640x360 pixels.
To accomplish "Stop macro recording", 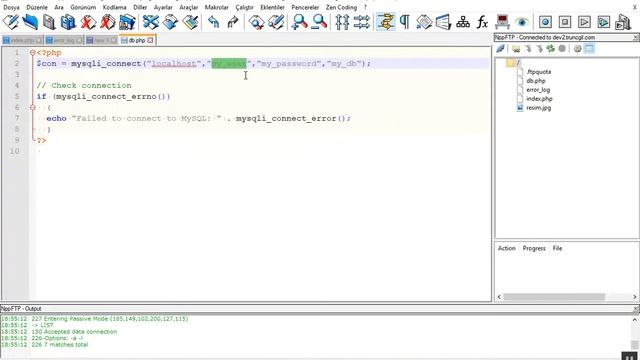I will 565,22.
